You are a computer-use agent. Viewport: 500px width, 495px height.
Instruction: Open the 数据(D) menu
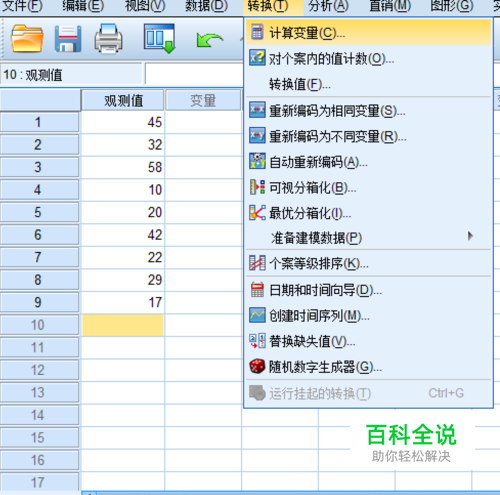click(206, 6)
